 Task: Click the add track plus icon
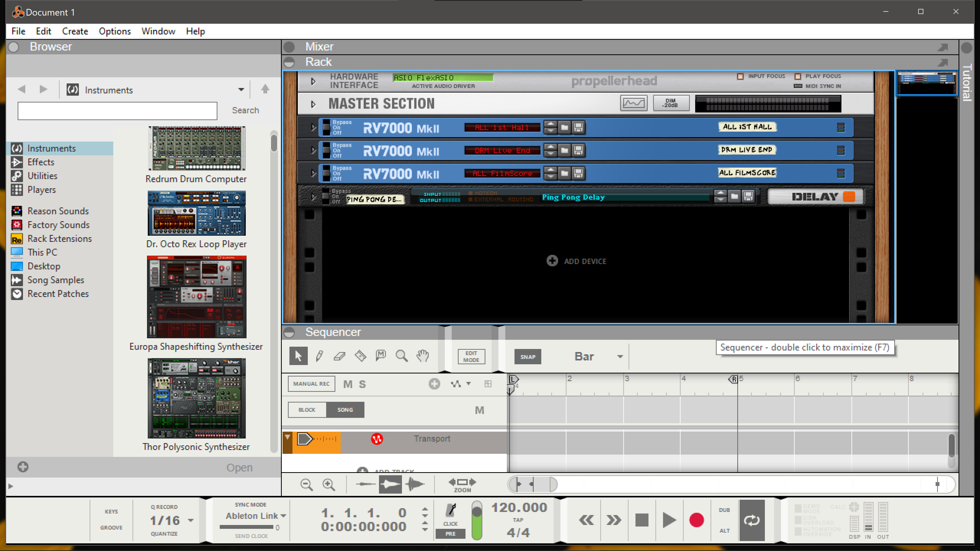point(363,470)
